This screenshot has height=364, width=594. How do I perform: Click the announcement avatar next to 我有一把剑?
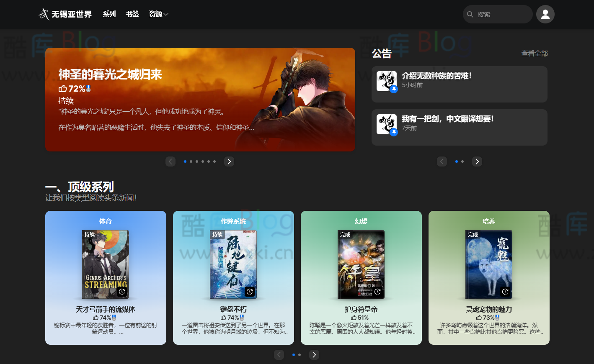coord(386,124)
